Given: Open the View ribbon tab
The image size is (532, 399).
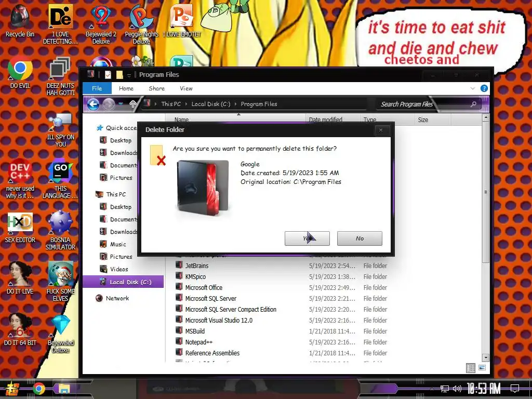Looking at the screenshot, I should 186,88.
